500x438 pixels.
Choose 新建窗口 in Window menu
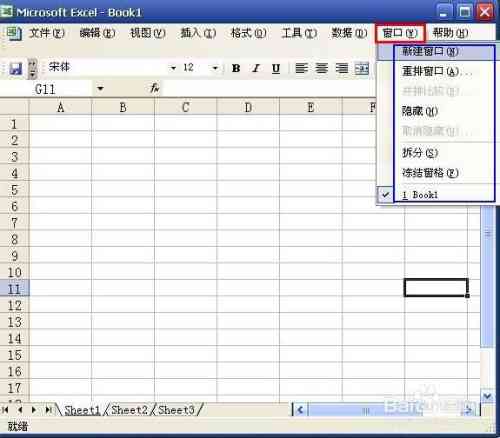[x=435, y=52]
